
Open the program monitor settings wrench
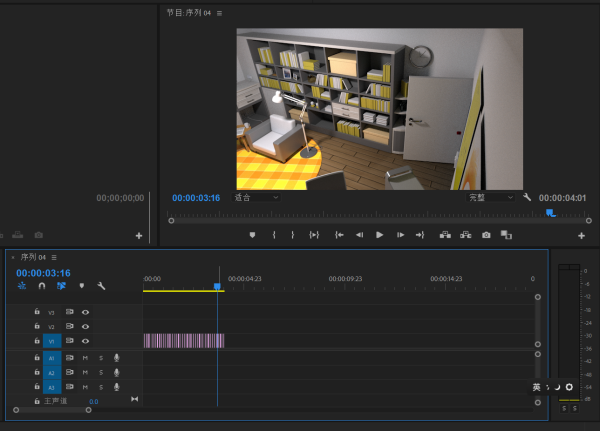point(527,198)
